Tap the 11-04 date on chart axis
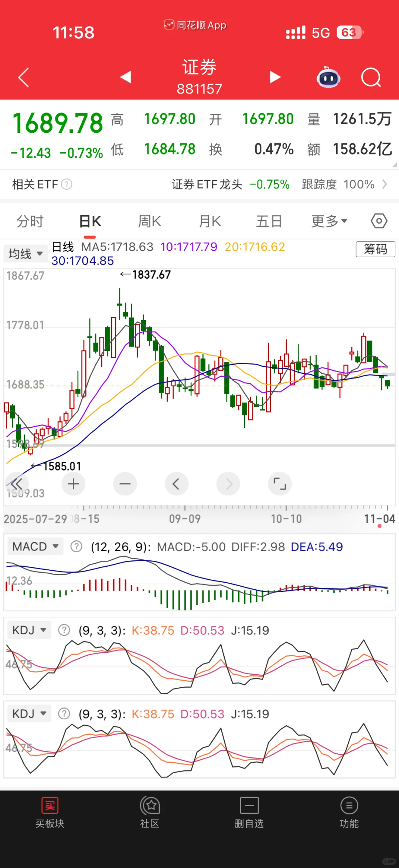The height and width of the screenshot is (868, 399). [x=379, y=519]
